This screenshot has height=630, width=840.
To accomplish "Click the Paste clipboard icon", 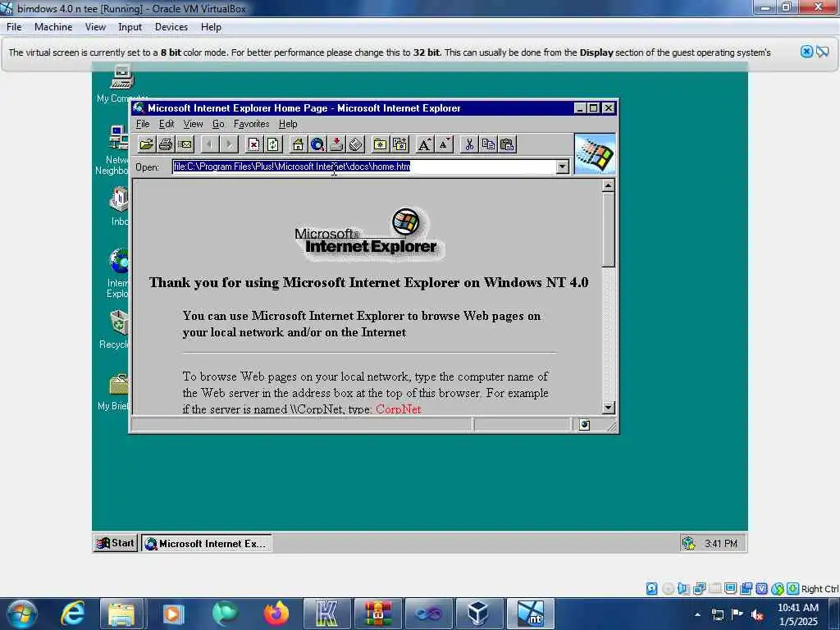I will (507, 144).
